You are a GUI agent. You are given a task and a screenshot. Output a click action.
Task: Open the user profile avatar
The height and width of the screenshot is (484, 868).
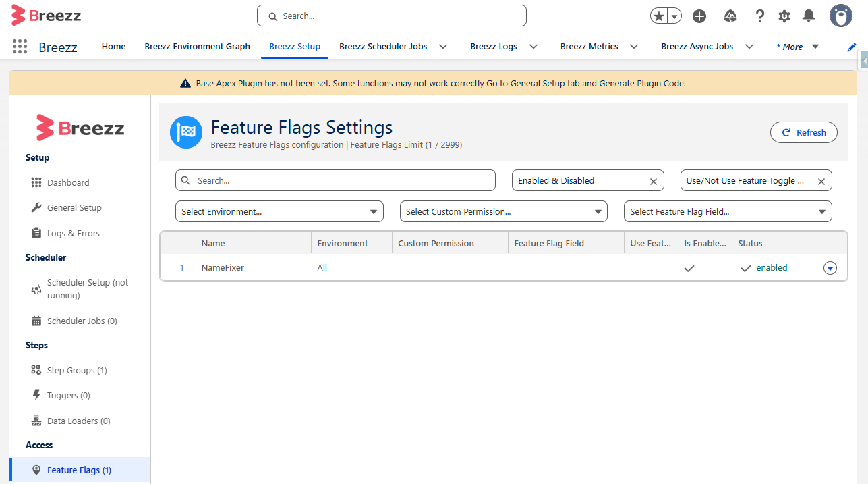(841, 16)
